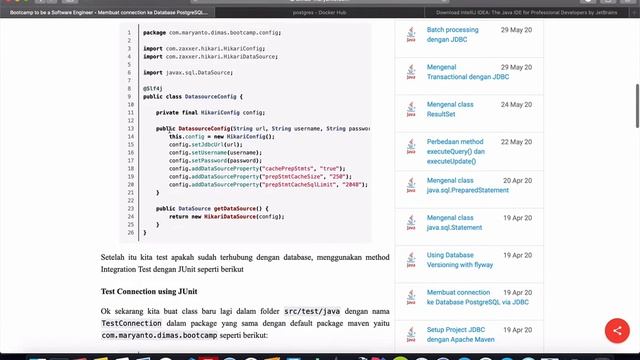This screenshot has width=640, height=360.
Task: Click Java icon beside Membuat connection article
Action: (x=411, y=297)
